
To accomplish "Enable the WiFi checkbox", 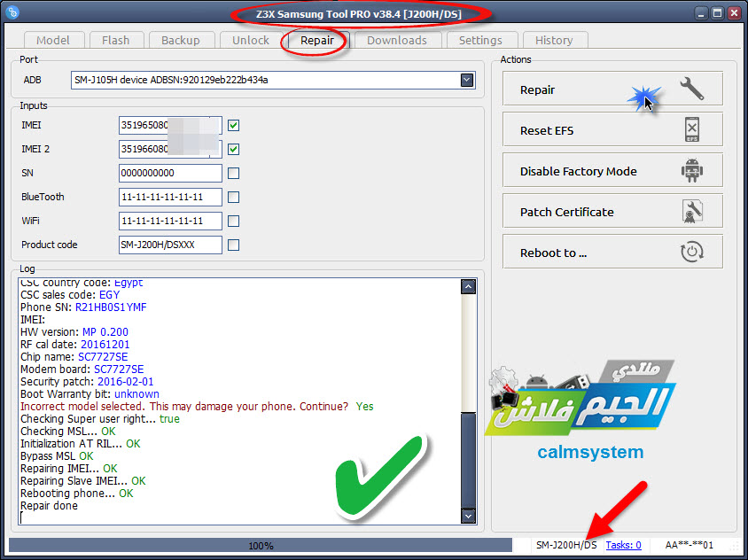I will [233, 221].
